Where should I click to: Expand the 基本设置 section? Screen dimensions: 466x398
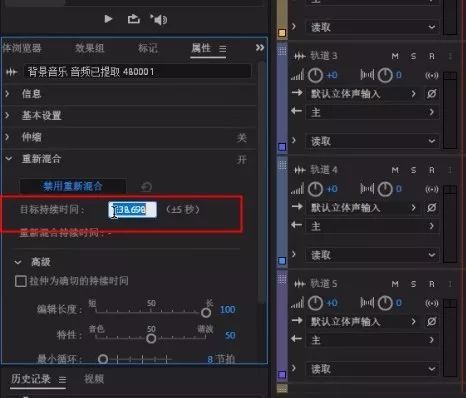(x=7, y=115)
